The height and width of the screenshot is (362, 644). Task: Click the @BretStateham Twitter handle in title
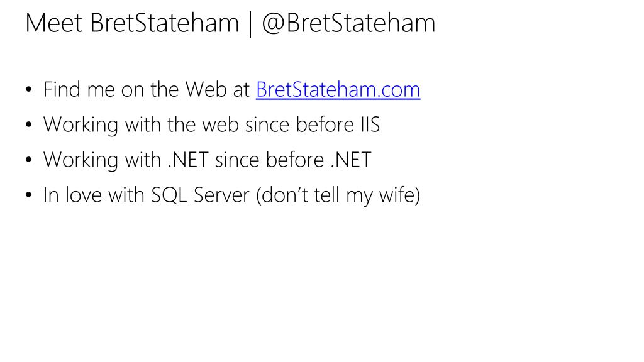[x=348, y=23]
